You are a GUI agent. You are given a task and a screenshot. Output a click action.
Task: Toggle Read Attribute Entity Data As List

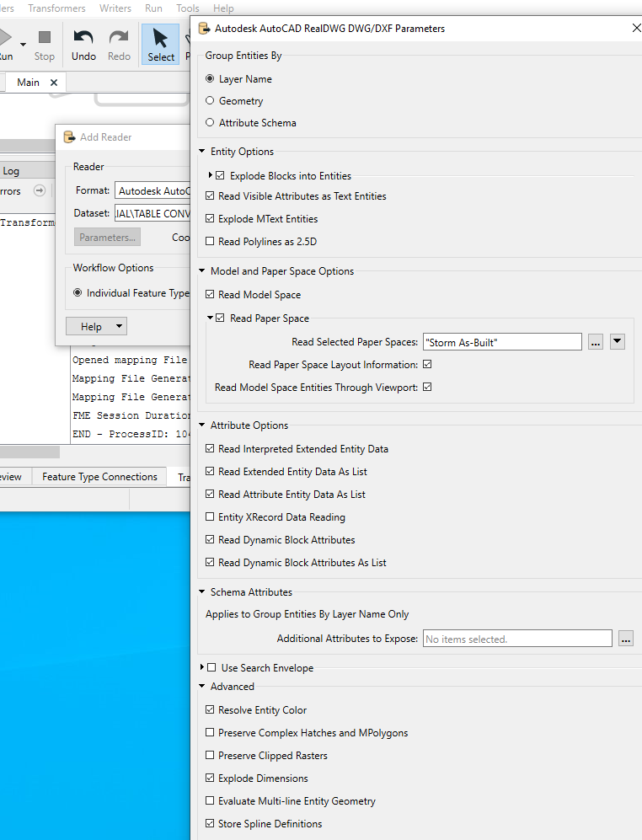tap(210, 494)
